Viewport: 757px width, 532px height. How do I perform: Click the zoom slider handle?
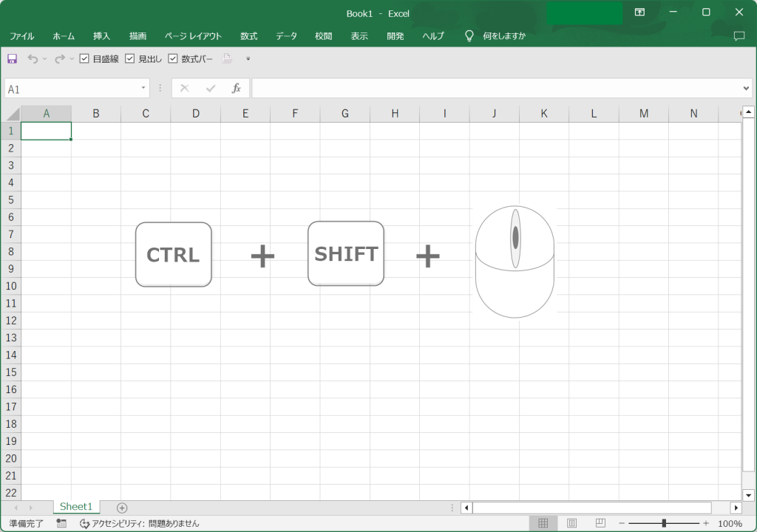click(x=664, y=523)
